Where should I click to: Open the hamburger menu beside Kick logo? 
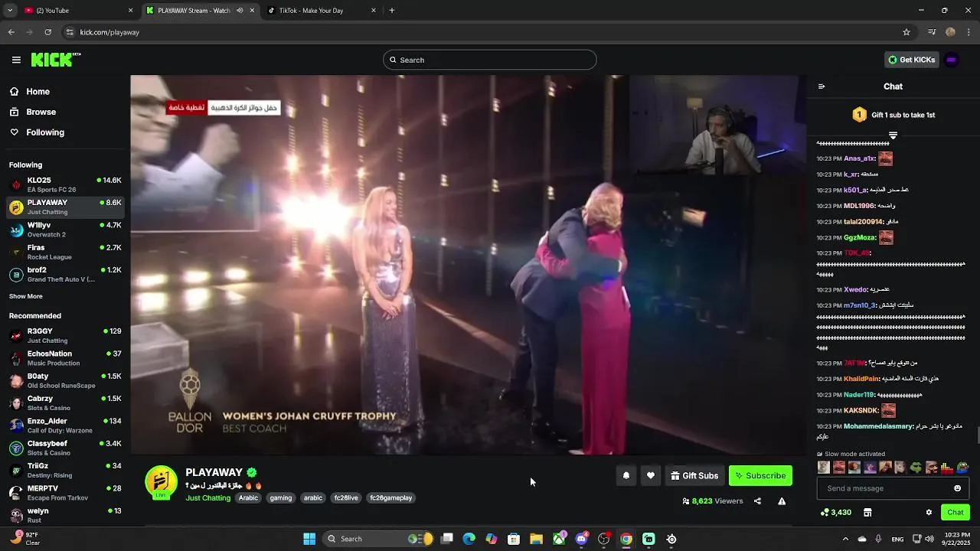point(16,60)
